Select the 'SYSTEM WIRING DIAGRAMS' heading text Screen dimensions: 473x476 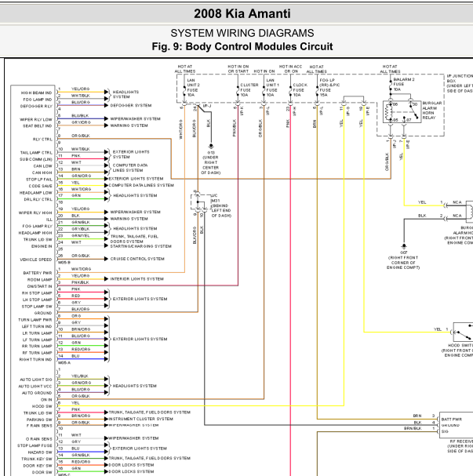tap(242, 33)
